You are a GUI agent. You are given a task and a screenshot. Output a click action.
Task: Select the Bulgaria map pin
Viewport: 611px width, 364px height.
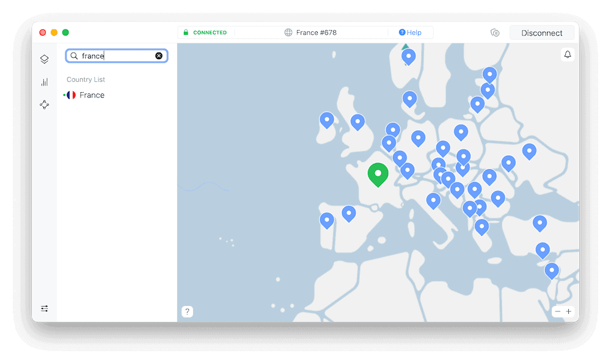click(x=498, y=199)
